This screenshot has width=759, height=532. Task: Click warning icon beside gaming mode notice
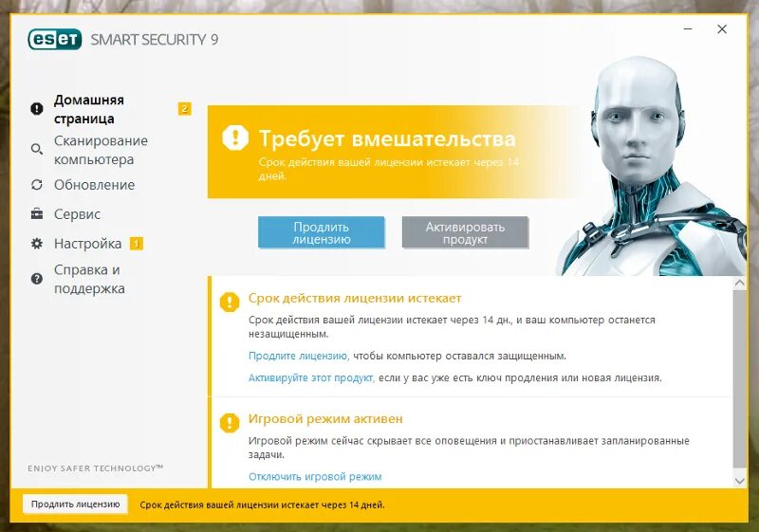point(230,423)
